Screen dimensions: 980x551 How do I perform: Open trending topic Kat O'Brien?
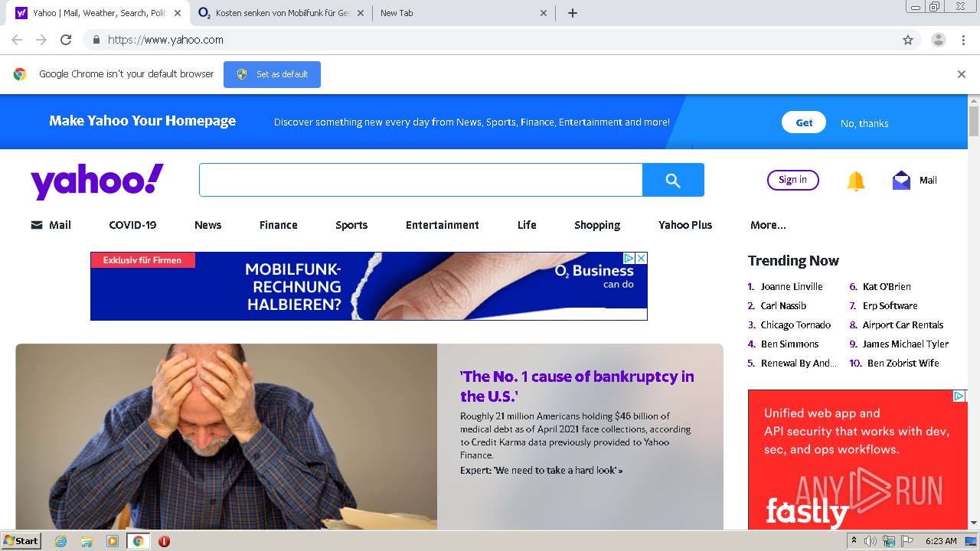[887, 286]
